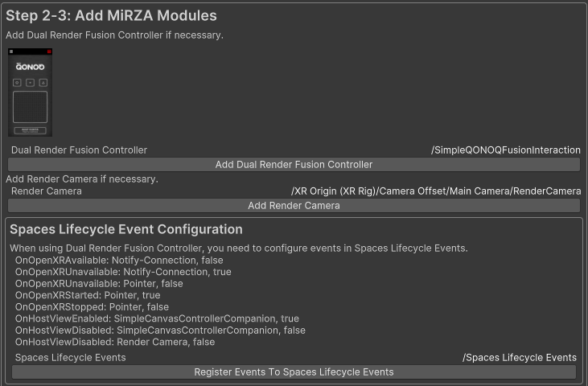Screen dimensions: 588x386
Task: Click Spaces Lifecycle Events field label
Action: click(x=71, y=358)
